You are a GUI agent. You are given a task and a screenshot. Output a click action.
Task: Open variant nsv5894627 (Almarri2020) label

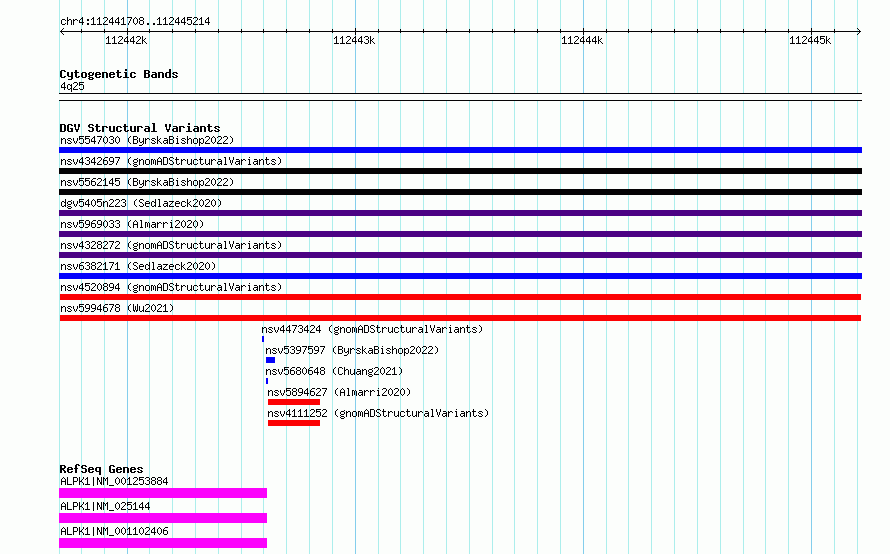[x=339, y=392]
